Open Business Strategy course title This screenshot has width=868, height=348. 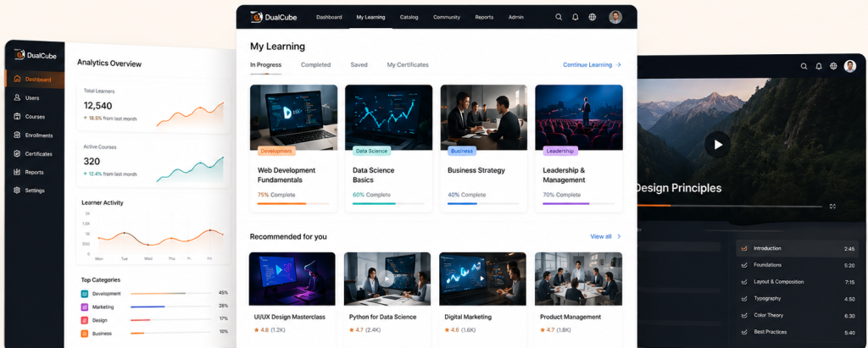(476, 170)
